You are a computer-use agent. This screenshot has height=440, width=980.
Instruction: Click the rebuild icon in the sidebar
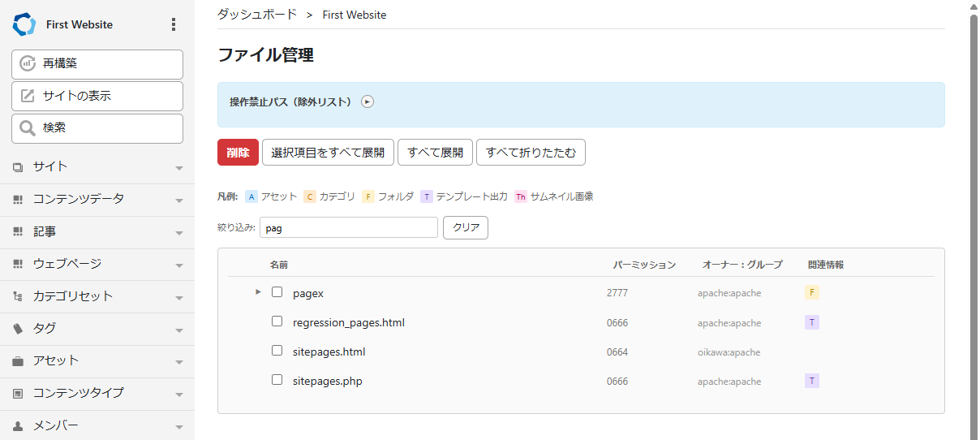pos(28,63)
